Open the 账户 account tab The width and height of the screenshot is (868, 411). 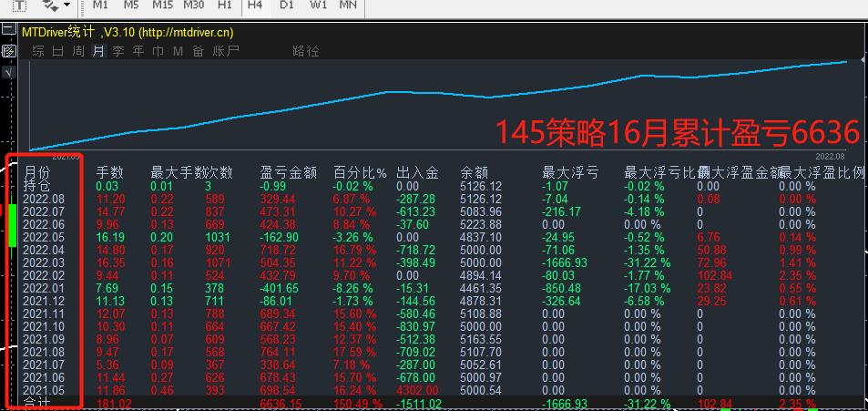[x=226, y=52]
